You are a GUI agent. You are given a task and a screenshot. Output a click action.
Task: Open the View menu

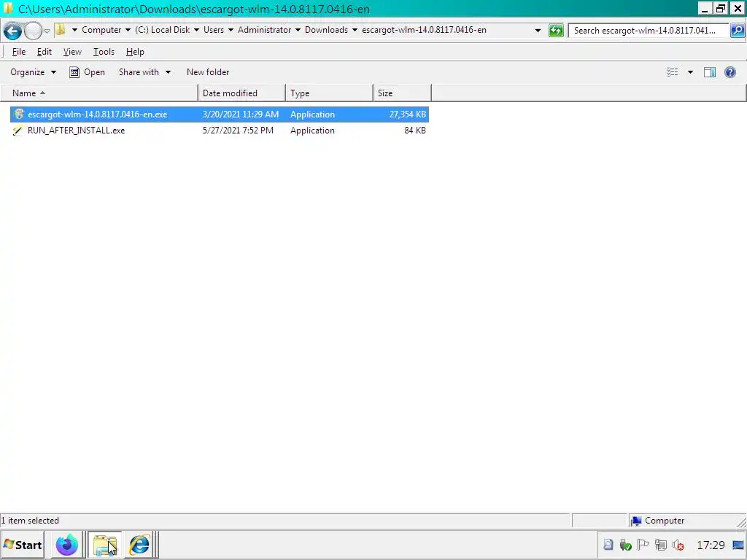(72, 52)
